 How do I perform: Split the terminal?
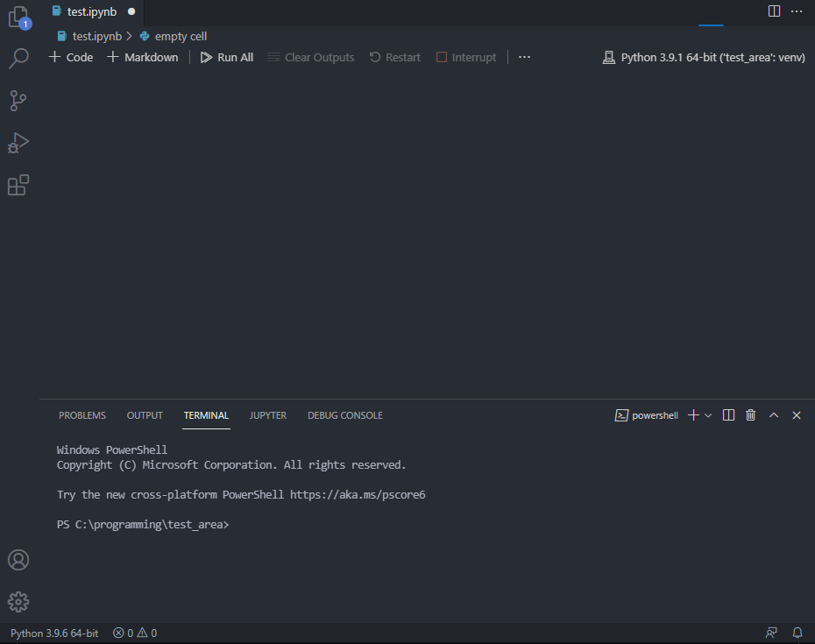coord(729,414)
